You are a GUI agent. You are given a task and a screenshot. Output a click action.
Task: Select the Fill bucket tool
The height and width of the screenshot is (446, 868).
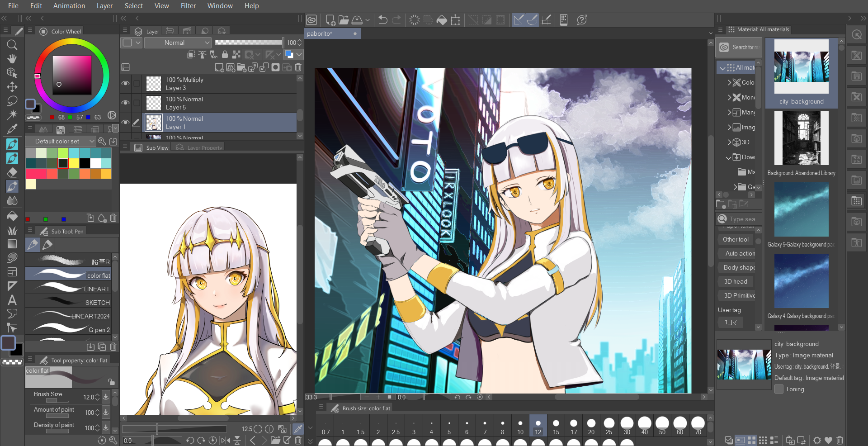12,216
